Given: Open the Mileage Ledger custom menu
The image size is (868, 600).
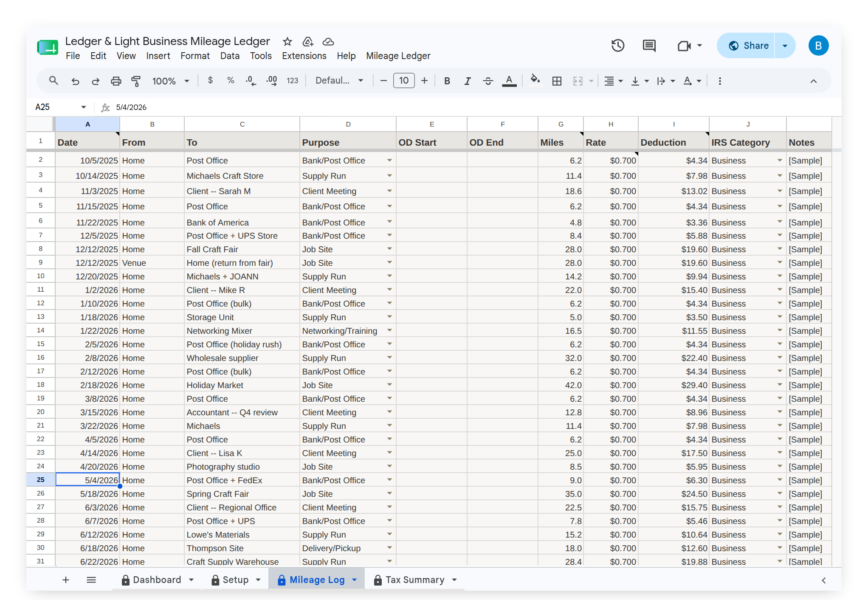Looking at the screenshot, I should 398,56.
